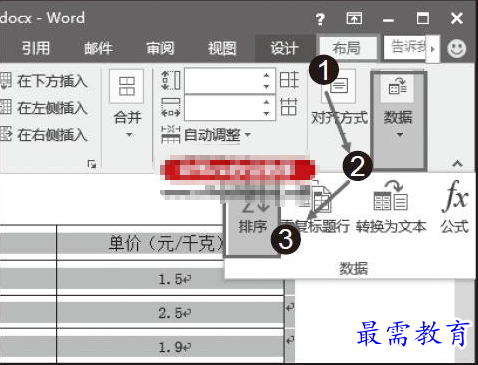
Task: Click the 排序 sort button
Action: pyautogui.click(x=253, y=227)
